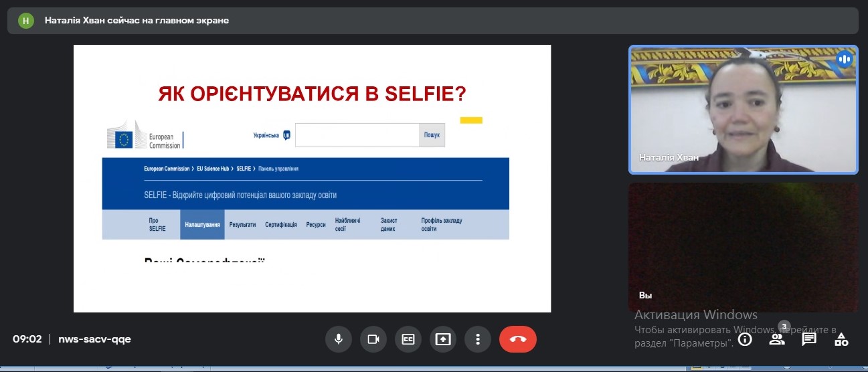Viewport: 868px width, 372px height.
Task: Click Наталія Хван video thumbnail
Action: (743, 109)
